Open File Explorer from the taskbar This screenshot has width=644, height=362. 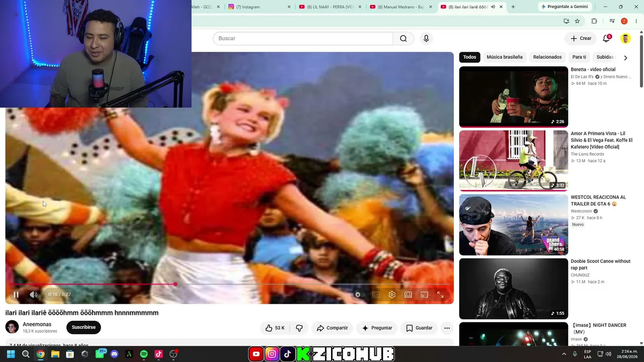click(55, 354)
